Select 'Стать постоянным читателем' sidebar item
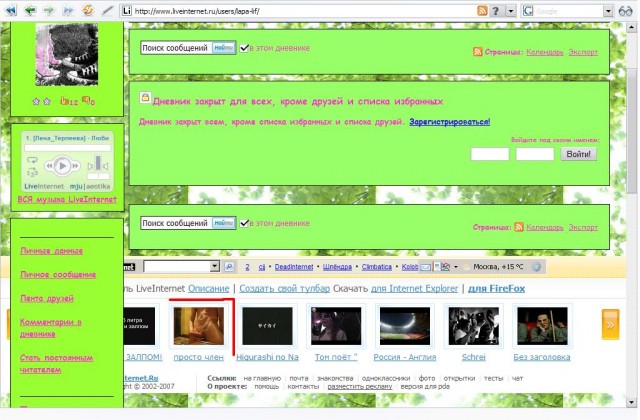640x420 pixels. 56,364
